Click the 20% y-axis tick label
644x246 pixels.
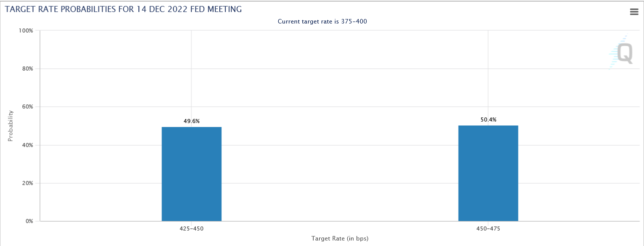[x=26, y=183]
